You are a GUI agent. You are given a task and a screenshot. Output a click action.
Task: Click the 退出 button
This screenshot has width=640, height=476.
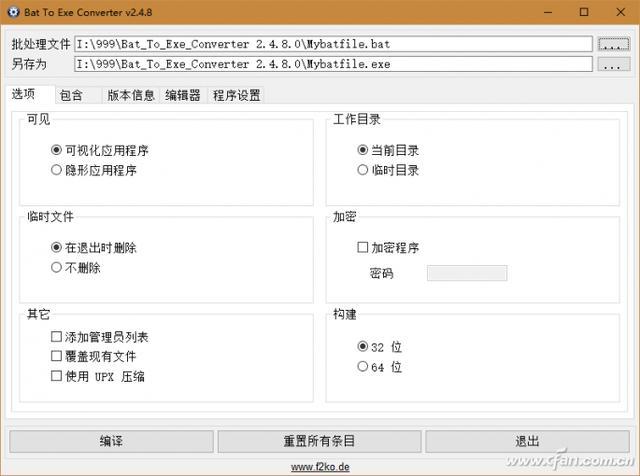coord(527,441)
